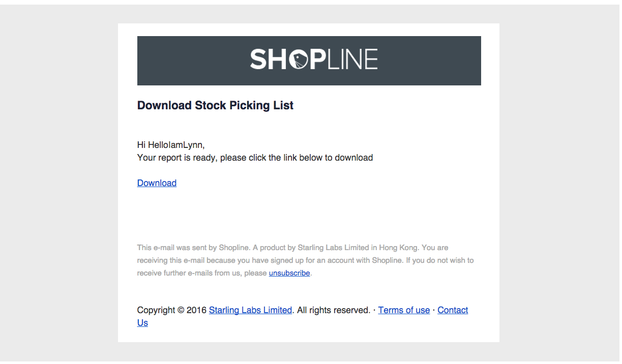Click 'All rights reserved' text

pos(333,310)
